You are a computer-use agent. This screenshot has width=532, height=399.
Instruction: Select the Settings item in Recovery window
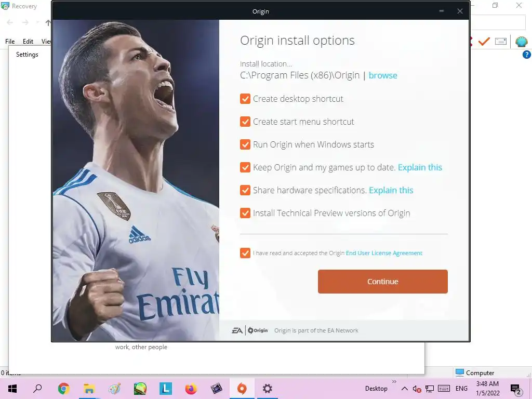coord(27,54)
